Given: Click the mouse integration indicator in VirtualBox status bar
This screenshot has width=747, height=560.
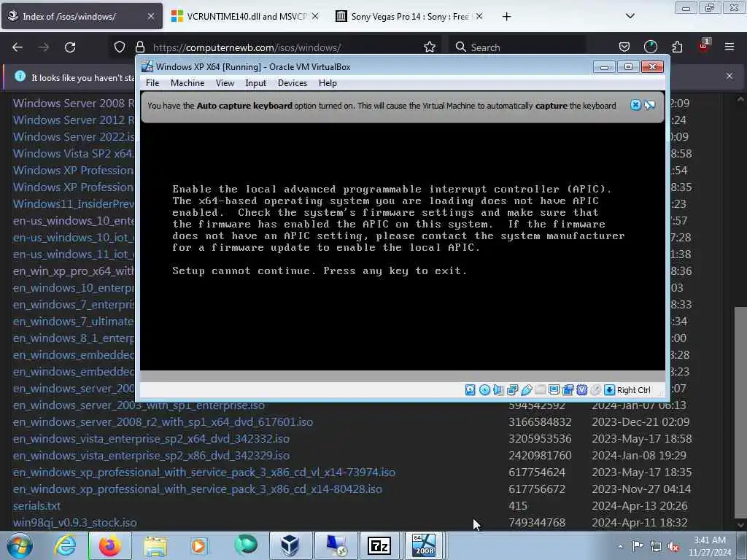Looking at the screenshot, I should (595, 390).
